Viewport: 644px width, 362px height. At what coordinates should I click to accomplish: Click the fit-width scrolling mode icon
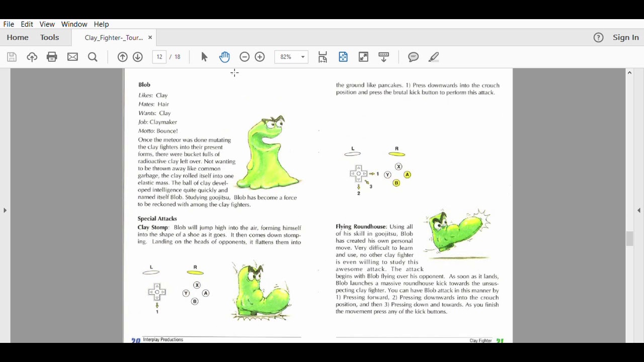coord(323,57)
